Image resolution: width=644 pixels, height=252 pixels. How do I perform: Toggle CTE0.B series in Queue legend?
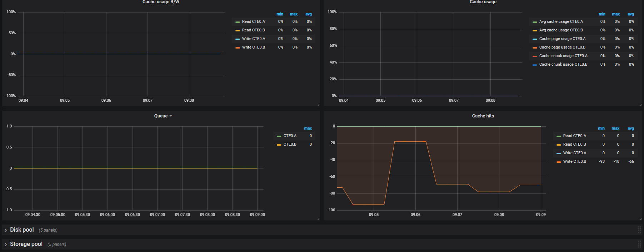click(x=290, y=145)
